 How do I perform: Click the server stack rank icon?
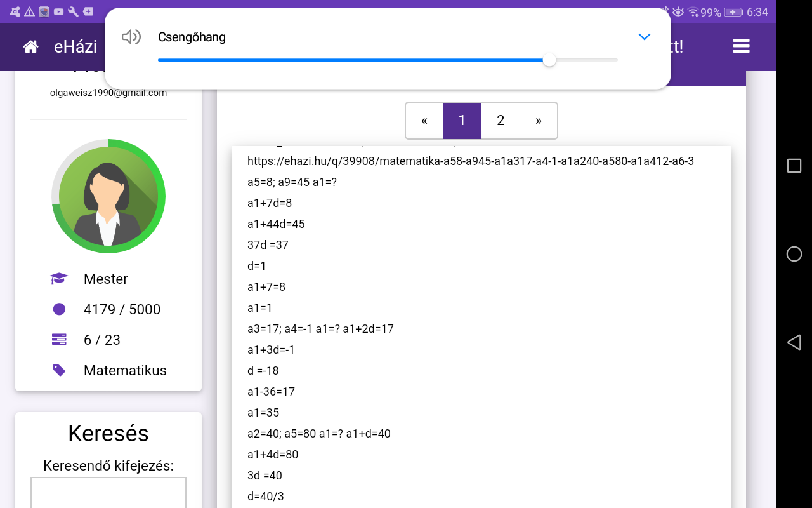tap(59, 340)
